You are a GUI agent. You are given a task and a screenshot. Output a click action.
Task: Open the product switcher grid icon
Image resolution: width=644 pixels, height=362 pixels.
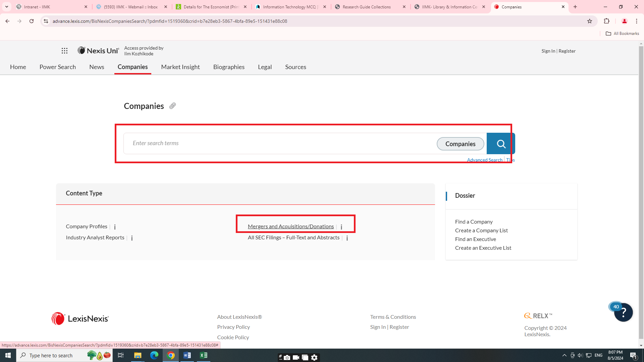[x=64, y=51]
